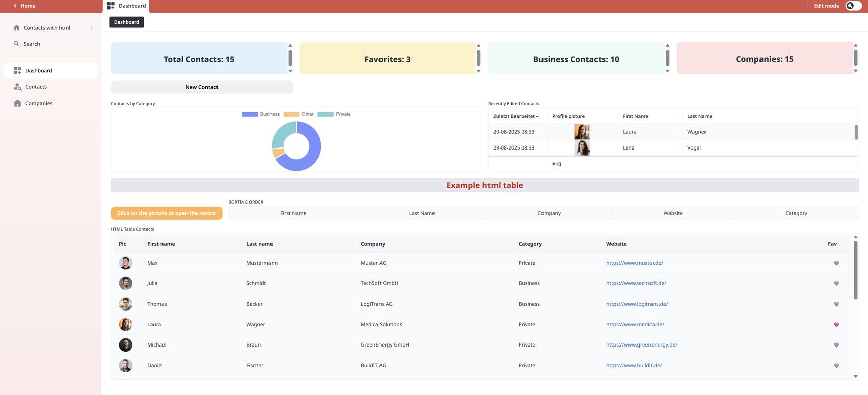Select the Dashboard tab below the header
The width and height of the screenshot is (868, 395).
click(x=126, y=22)
